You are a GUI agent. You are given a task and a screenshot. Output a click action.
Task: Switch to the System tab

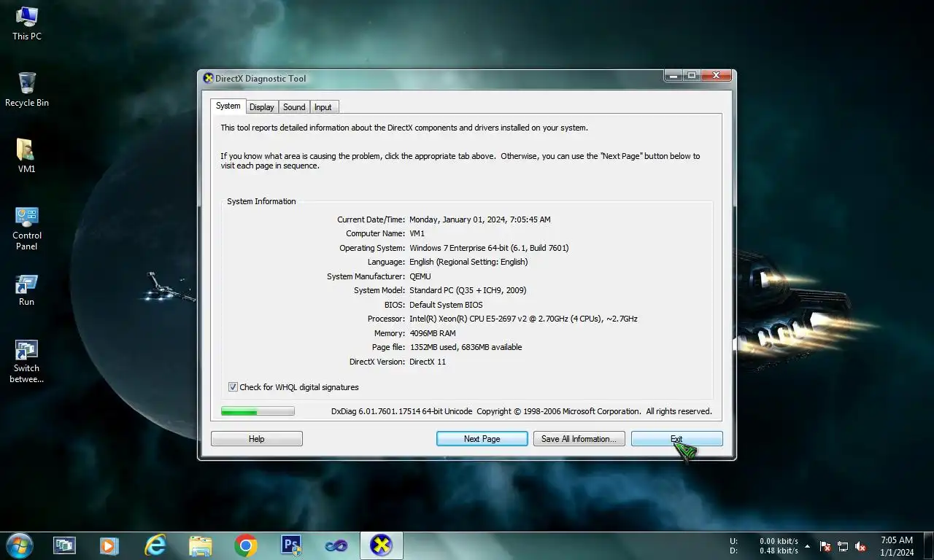click(x=228, y=106)
